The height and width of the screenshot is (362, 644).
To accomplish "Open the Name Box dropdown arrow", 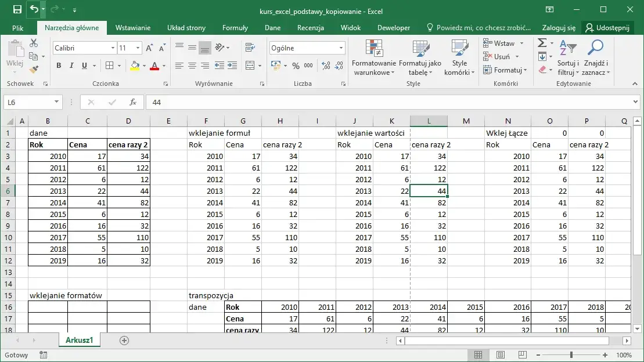I will click(56, 102).
